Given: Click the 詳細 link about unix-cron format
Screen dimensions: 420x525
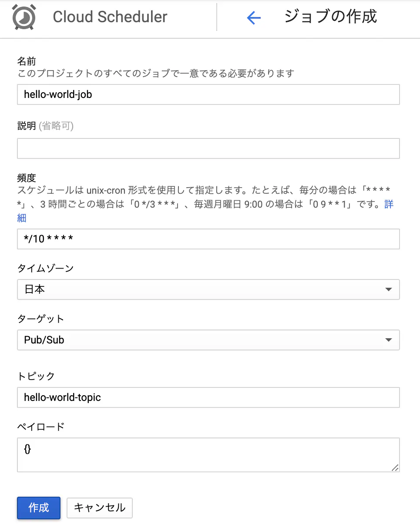Looking at the screenshot, I should pyautogui.click(x=390, y=204).
